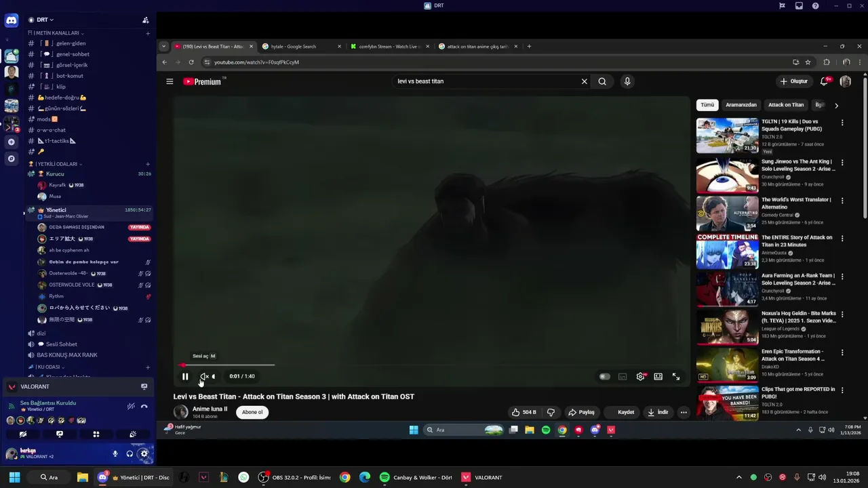Open The World's Worst Translator thumbnail
This screenshot has width=868, height=488.
coord(727,213)
